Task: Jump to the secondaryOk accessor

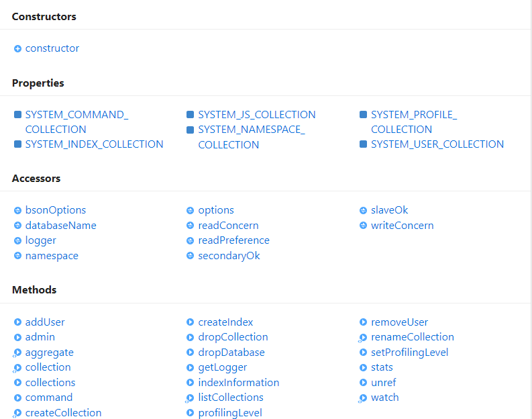Action: click(x=229, y=256)
